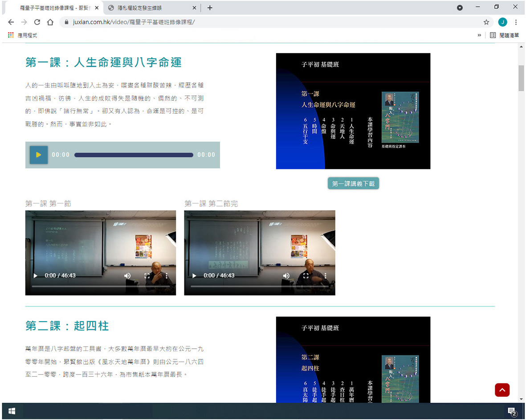Click the scrollbar down arrow
The height and width of the screenshot is (420, 526).
[521, 399]
